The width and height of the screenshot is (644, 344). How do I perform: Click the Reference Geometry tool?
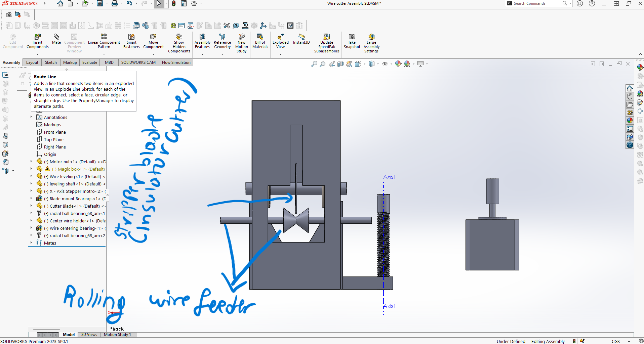tap(222, 41)
